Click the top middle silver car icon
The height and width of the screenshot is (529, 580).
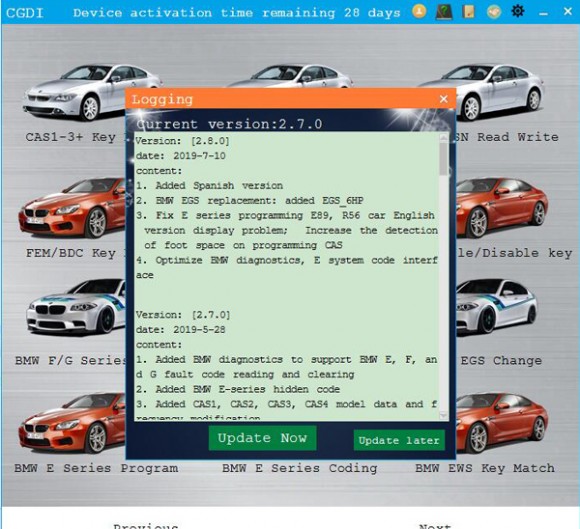point(290,76)
